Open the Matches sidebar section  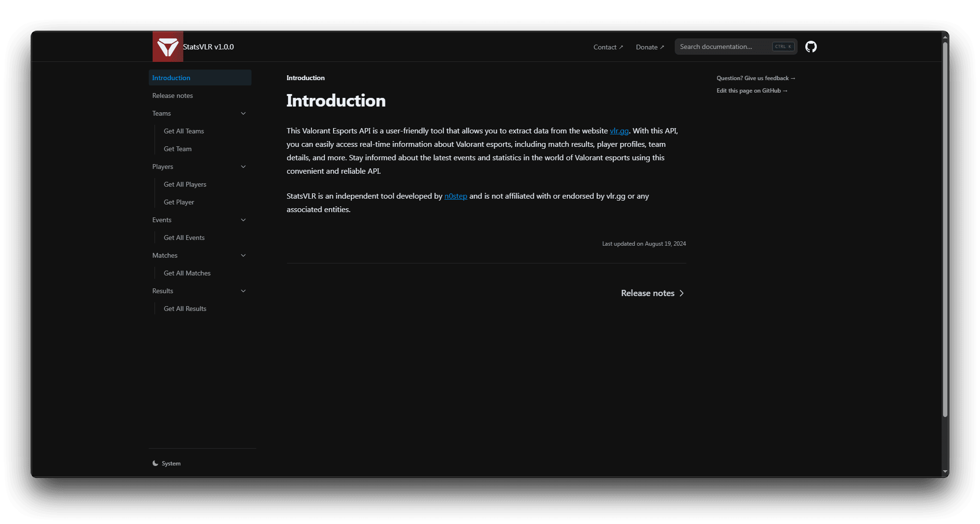click(x=200, y=255)
